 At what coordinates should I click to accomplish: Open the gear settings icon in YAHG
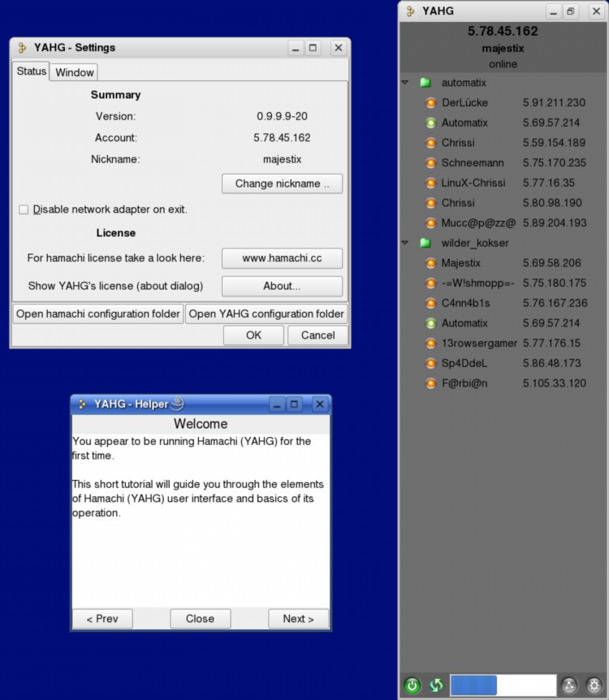pos(594,685)
